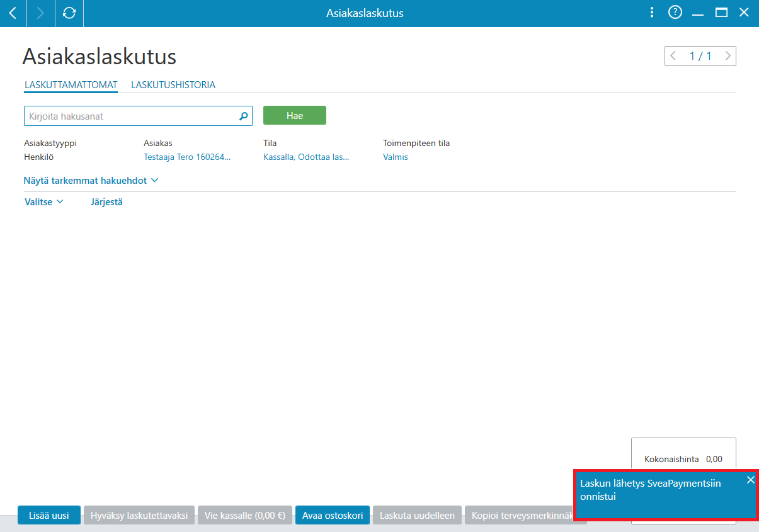Click the magnifier icon in the search field
The height and width of the screenshot is (532, 759).
point(244,116)
